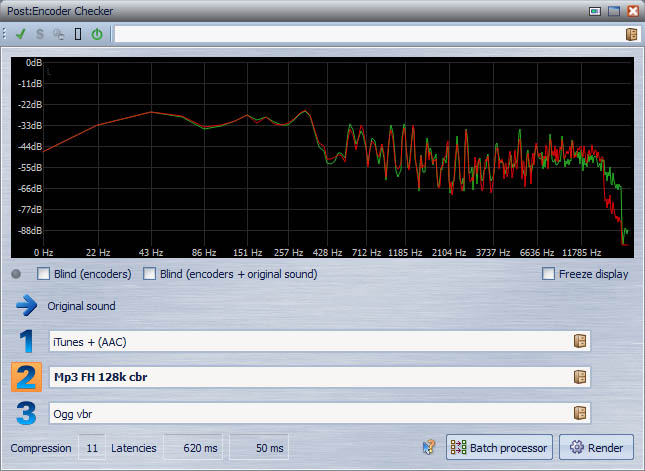
Task: Click the help icon beside Batch processor
Action: click(x=429, y=448)
